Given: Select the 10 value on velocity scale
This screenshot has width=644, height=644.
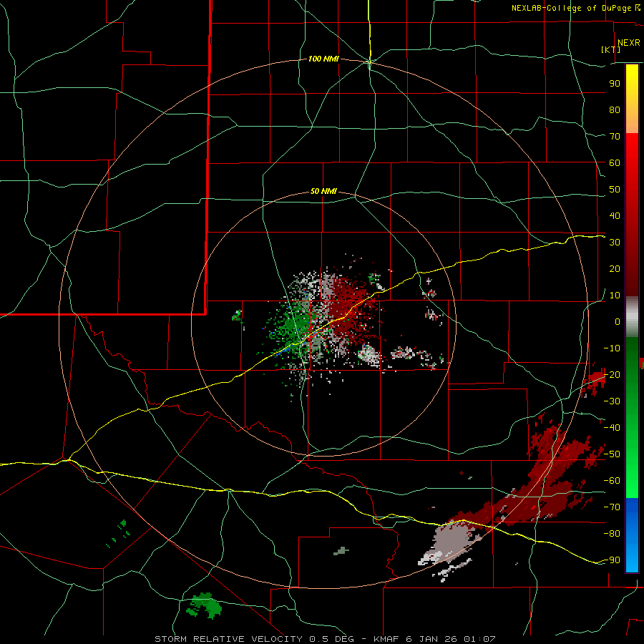Looking at the screenshot, I should coord(615,296).
